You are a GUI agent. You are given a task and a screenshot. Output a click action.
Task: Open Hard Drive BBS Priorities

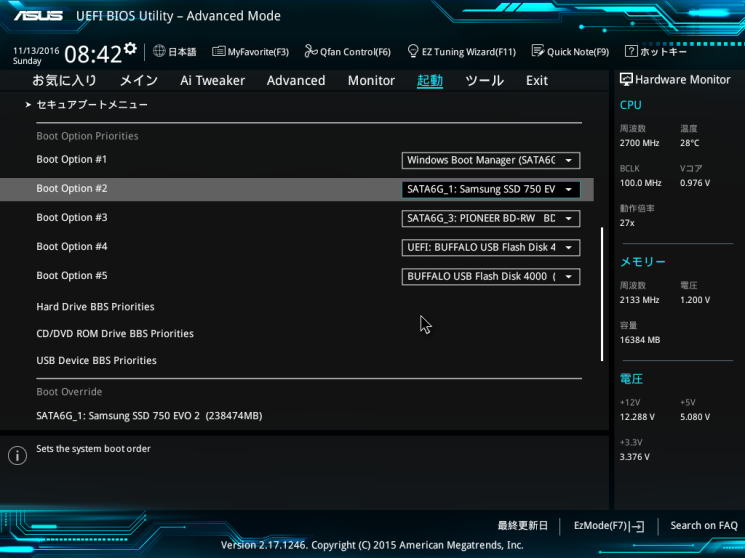click(96, 307)
